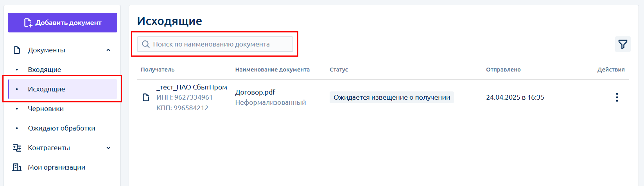Viewport: 644px width, 186px height.
Task: Collapse the Документы section chevron
Action: point(108,50)
